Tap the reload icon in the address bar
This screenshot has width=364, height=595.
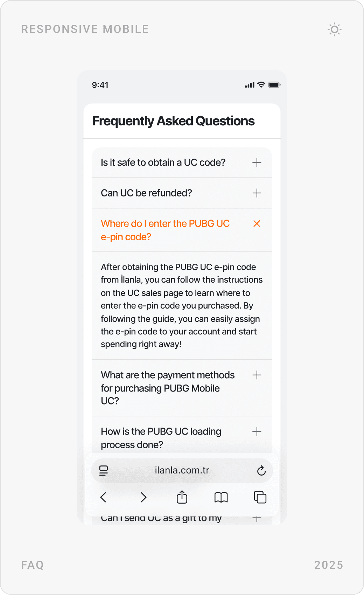[x=261, y=471]
